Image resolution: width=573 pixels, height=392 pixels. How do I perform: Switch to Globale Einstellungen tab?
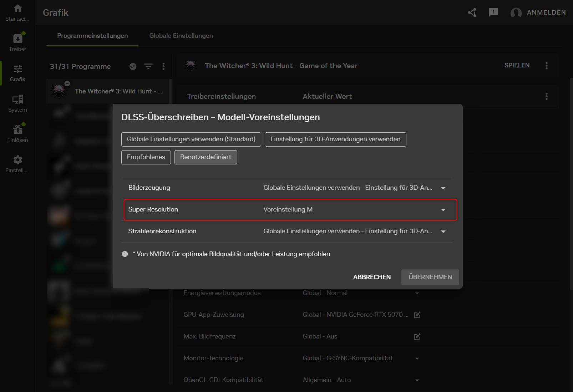tap(181, 36)
